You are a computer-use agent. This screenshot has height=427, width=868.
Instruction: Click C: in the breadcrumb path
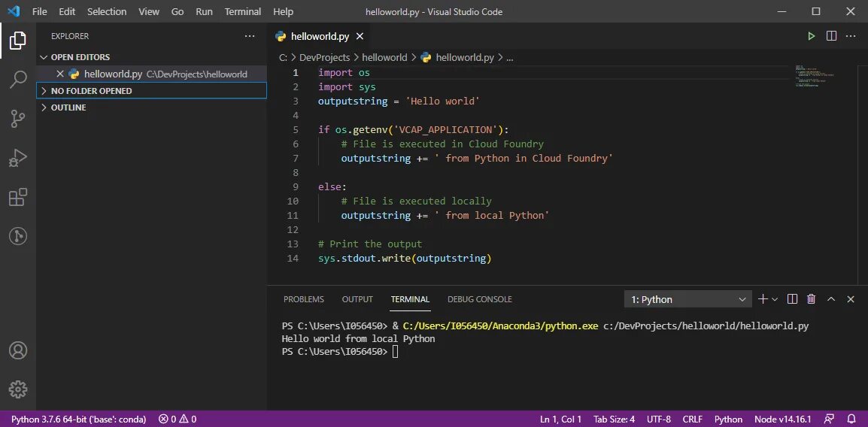pos(283,58)
